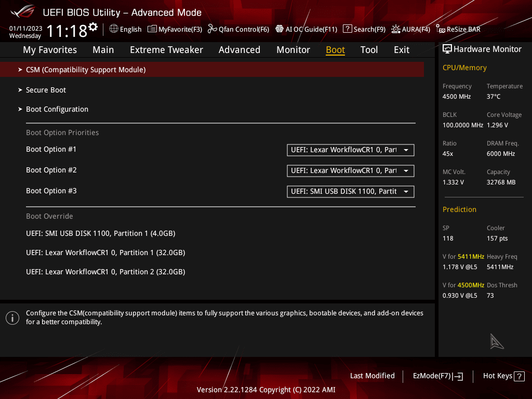The width and height of the screenshot is (532, 399).
Task: Click the language globe icon
Action: click(x=114, y=29)
